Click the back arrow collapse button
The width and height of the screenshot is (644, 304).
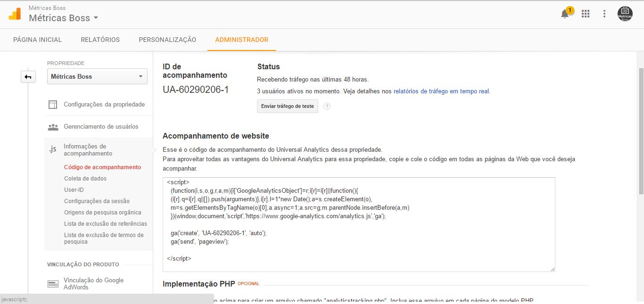(x=28, y=77)
